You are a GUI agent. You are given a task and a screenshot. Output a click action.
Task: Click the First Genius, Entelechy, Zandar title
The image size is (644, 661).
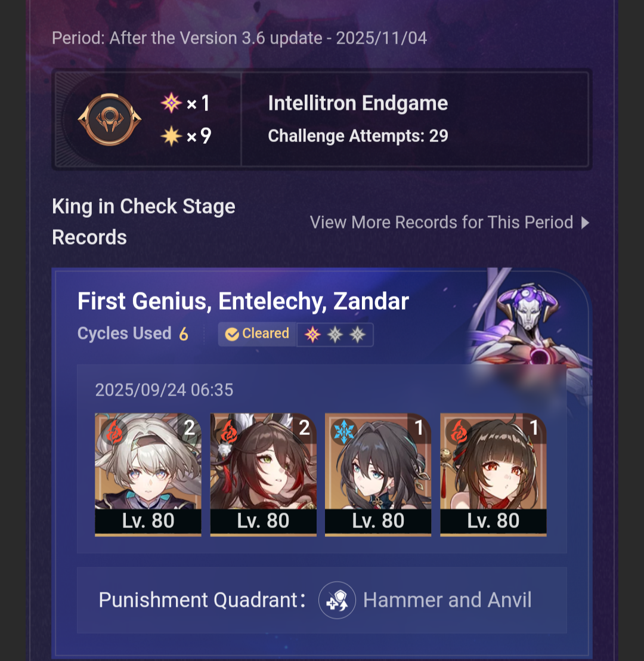coord(243,301)
